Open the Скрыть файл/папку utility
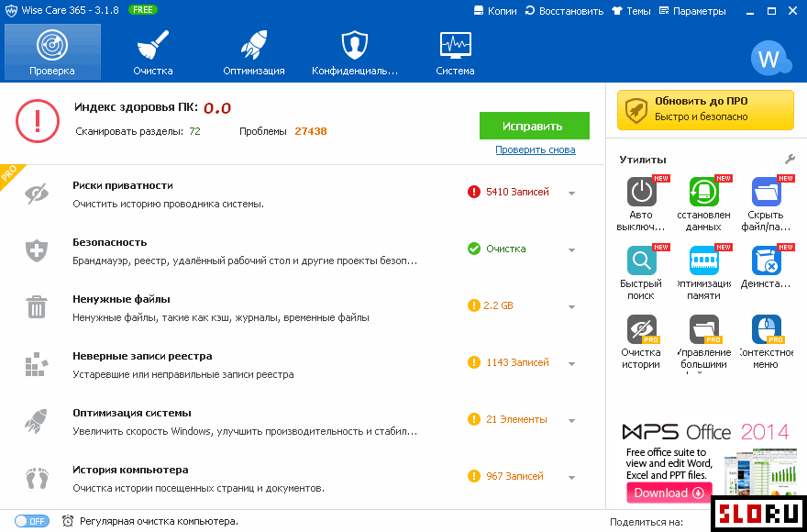This screenshot has width=807, height=532. click(767, 192)
